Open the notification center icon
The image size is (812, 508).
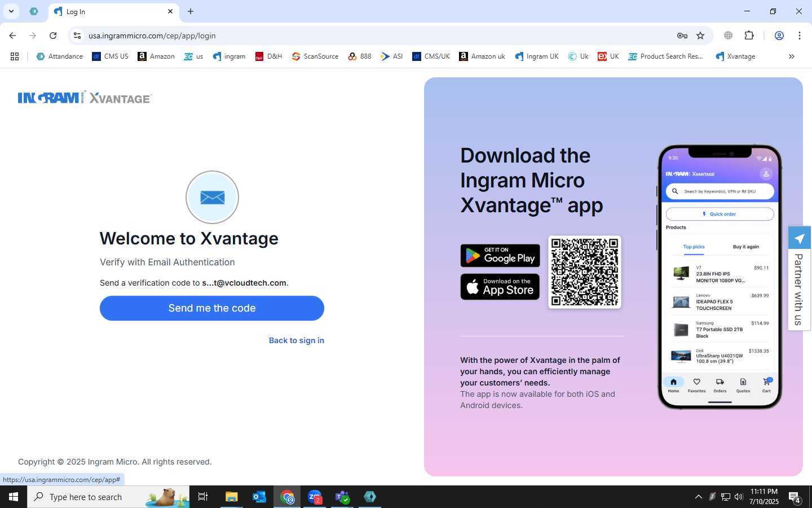pos(795,497)
